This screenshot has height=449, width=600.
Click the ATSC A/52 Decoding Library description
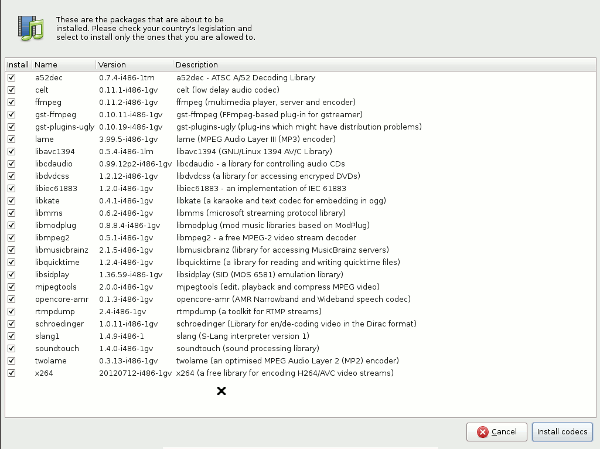click(x=246, y=78)
